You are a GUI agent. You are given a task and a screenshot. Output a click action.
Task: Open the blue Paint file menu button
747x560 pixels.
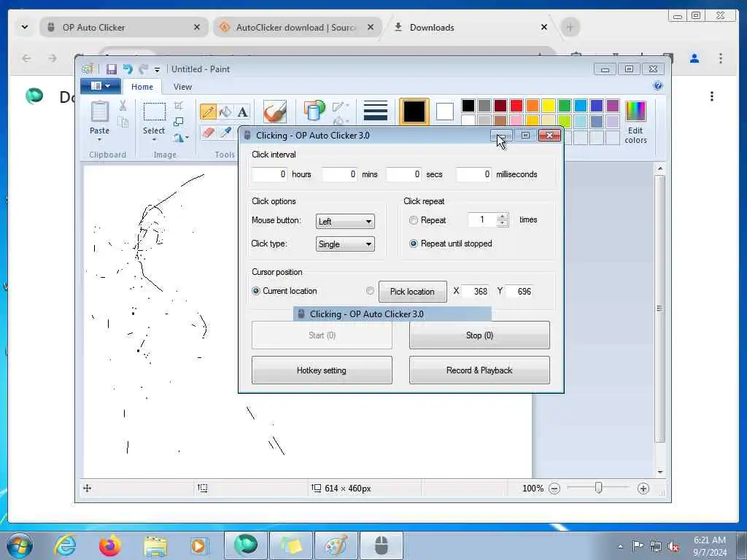[x=100, y=86]
